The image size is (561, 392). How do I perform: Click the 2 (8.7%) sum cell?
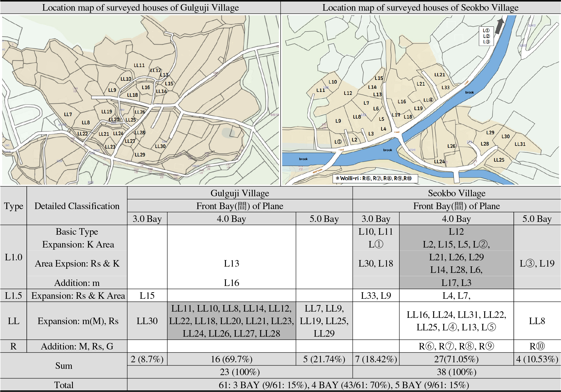tap(147, 359)
